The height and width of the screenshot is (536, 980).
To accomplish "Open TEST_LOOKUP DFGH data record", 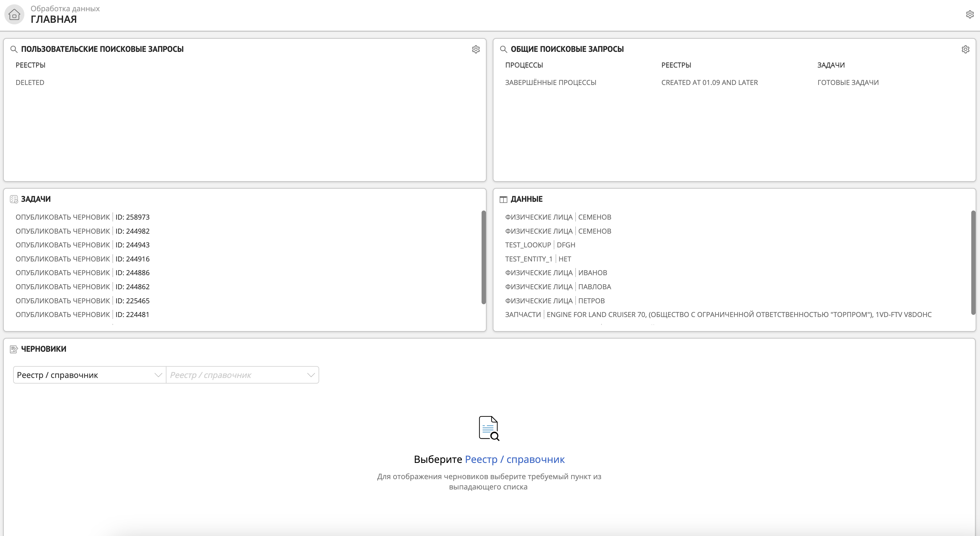I will (x=540, y=245).
